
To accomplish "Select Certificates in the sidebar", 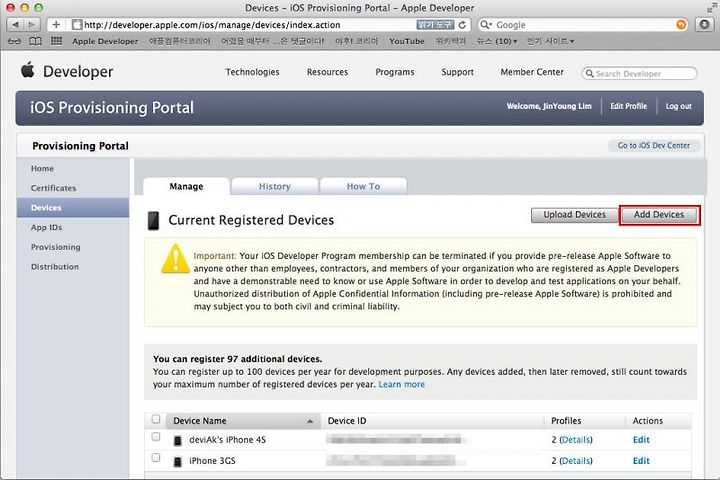I will (53, 188).
